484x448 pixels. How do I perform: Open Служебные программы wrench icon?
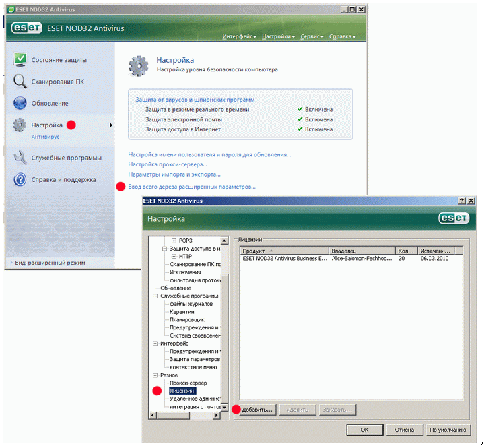(x=20, y=158)
